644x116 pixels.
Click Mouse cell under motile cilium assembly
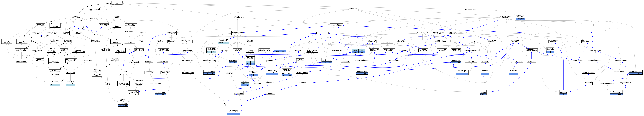tap(68, 85)
